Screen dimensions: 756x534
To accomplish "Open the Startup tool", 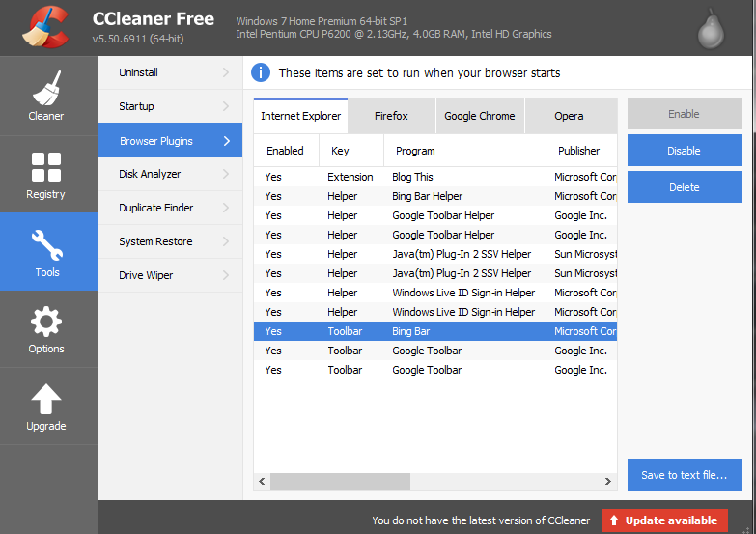I will coord(170,106).
